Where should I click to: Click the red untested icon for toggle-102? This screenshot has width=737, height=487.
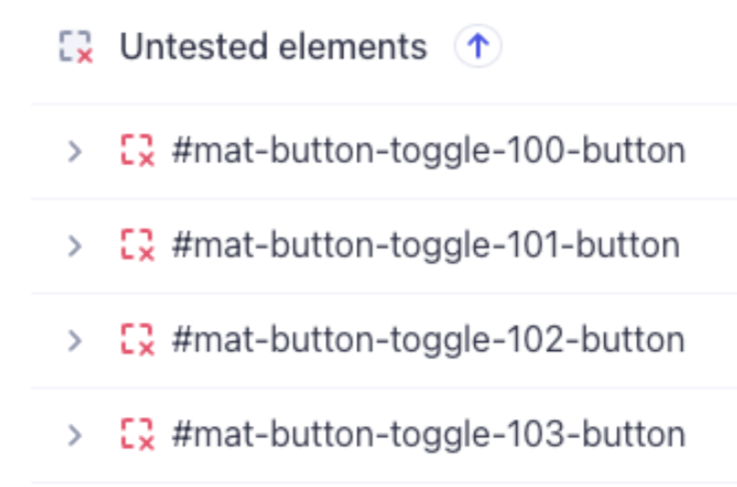[x=137, y=339]
